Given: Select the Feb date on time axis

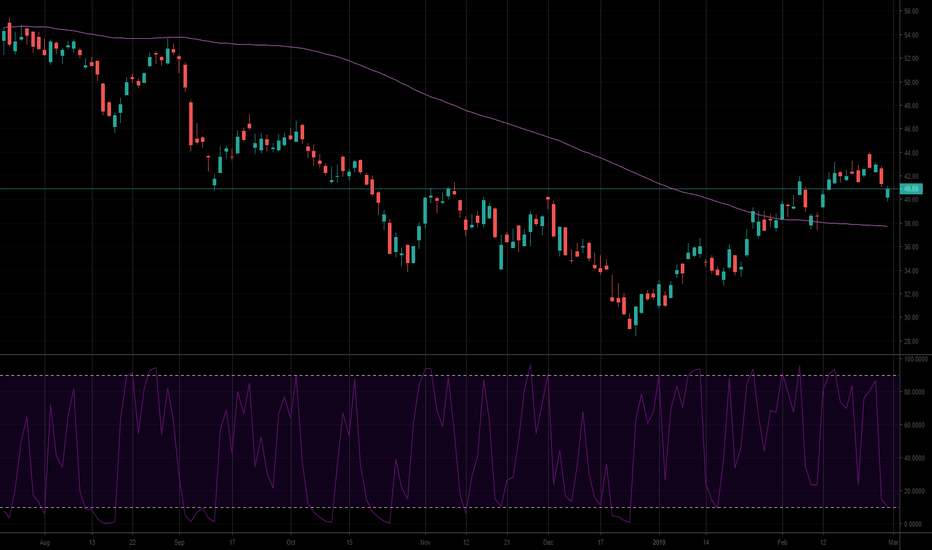Looking at the screenshot, I should 782,542.
